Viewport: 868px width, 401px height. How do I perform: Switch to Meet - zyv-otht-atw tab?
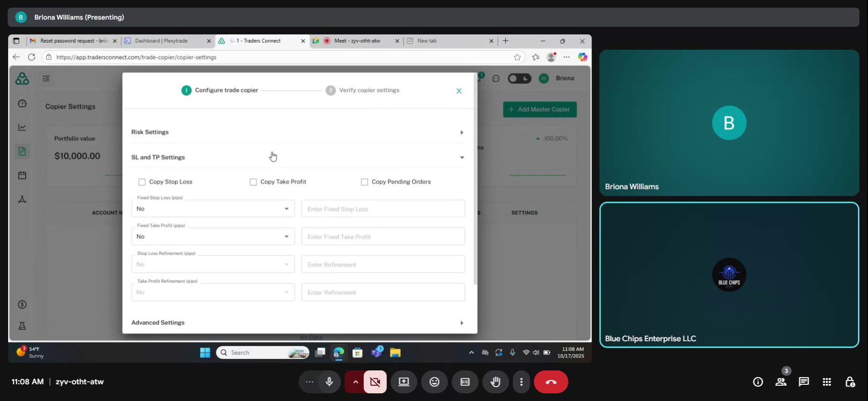point(356,41)
